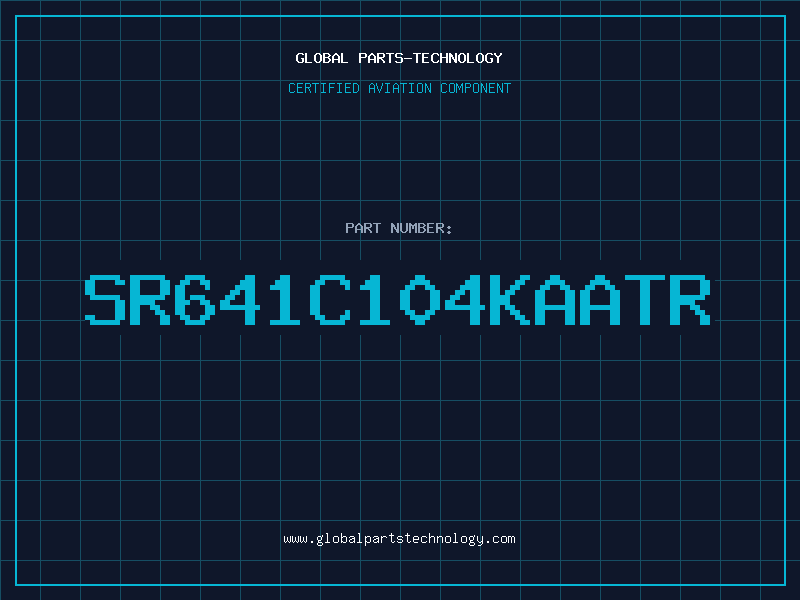Click the 'CERTIFIED AVIATION COMPONENT' subtitle
This screenshot has width=800, height=600.
(399, 88)
